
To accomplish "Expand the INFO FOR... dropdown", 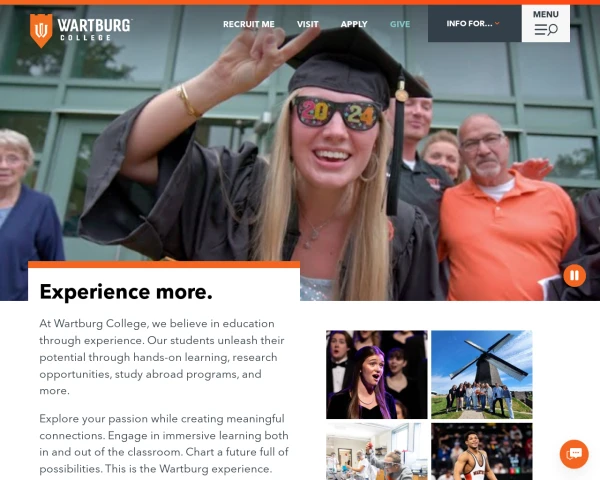I will pos(474,23).
